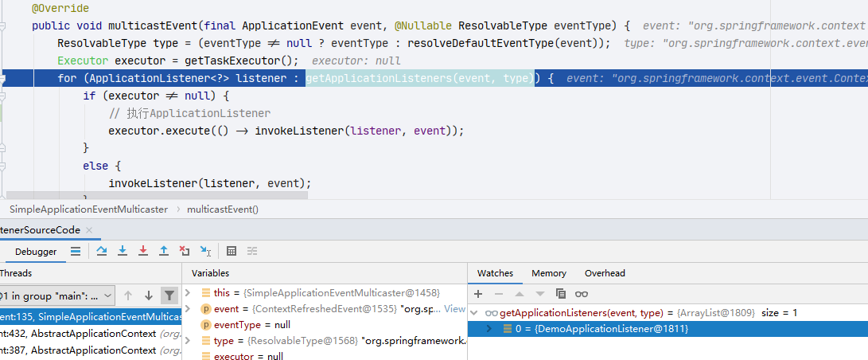The image size is (868, 360).
Task: Open the thread selector dropdown showing "main"
Action: [57, 295]
